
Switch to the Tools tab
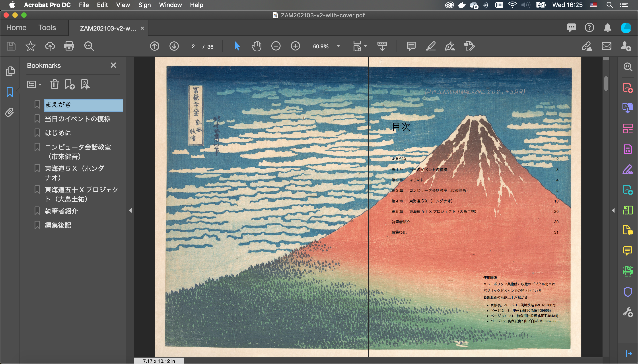pyautogui.click(x=47, y=27)
